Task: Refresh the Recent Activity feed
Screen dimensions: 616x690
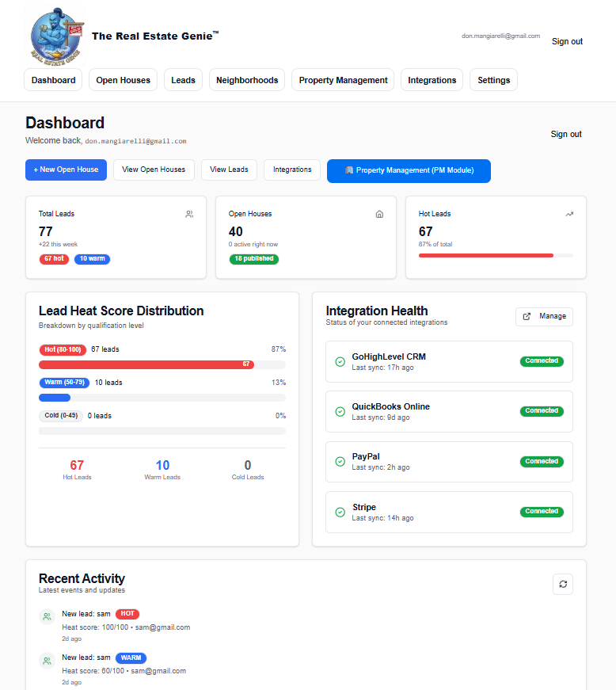Action: pyautogui.click(x=563, y=584)
